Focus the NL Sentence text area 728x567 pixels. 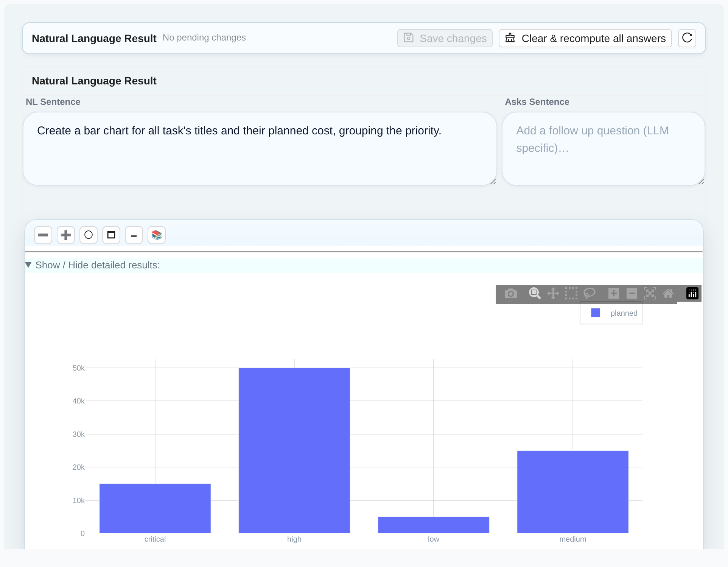[x=260, y=149]
